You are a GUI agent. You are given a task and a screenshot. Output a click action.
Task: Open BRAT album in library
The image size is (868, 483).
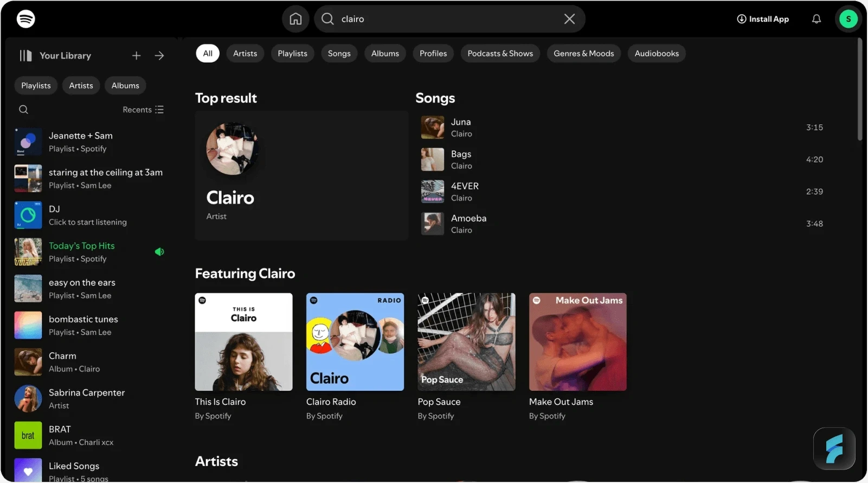(x=90, y=435)
